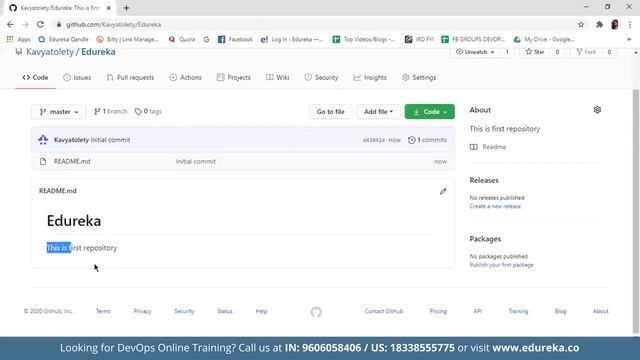Open the Privacy footer link

142,311
